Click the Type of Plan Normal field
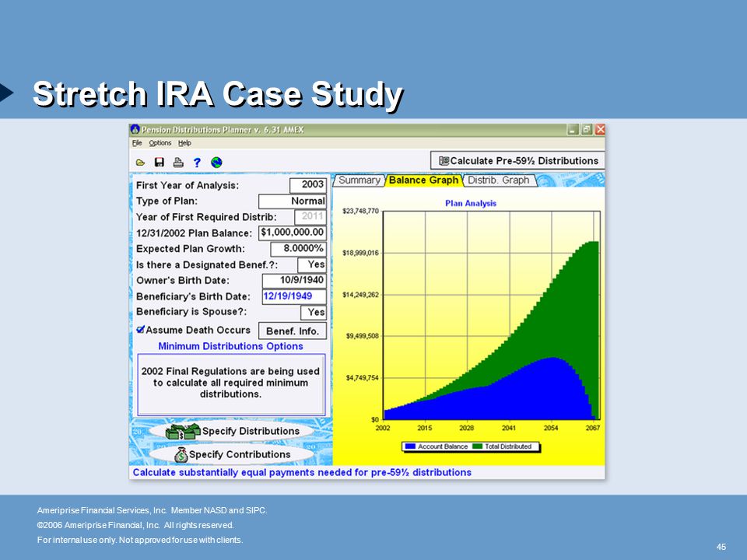The width and height of the screenshot is (747, 560). (x=293, y=201)
